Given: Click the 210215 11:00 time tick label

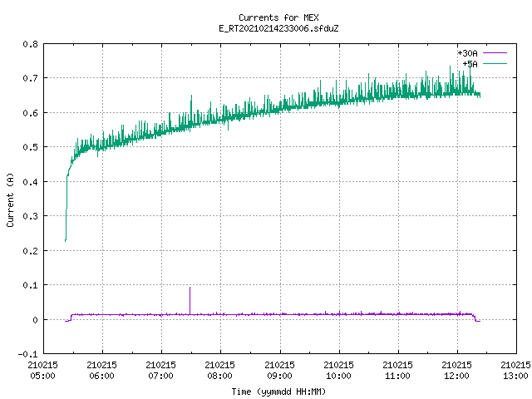Looking at the screenshot, I should (397, 371).
